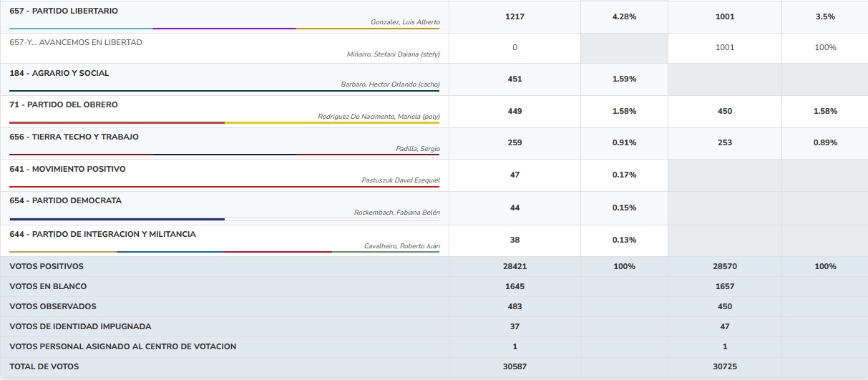Select the 259 votes cell
868x380 pixels.
click(515, 143)
